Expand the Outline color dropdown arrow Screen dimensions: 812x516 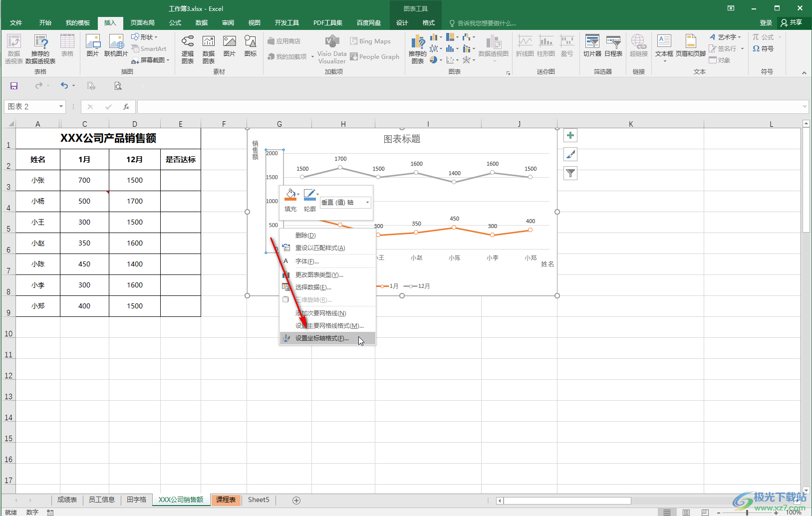[x=317, y=194]
